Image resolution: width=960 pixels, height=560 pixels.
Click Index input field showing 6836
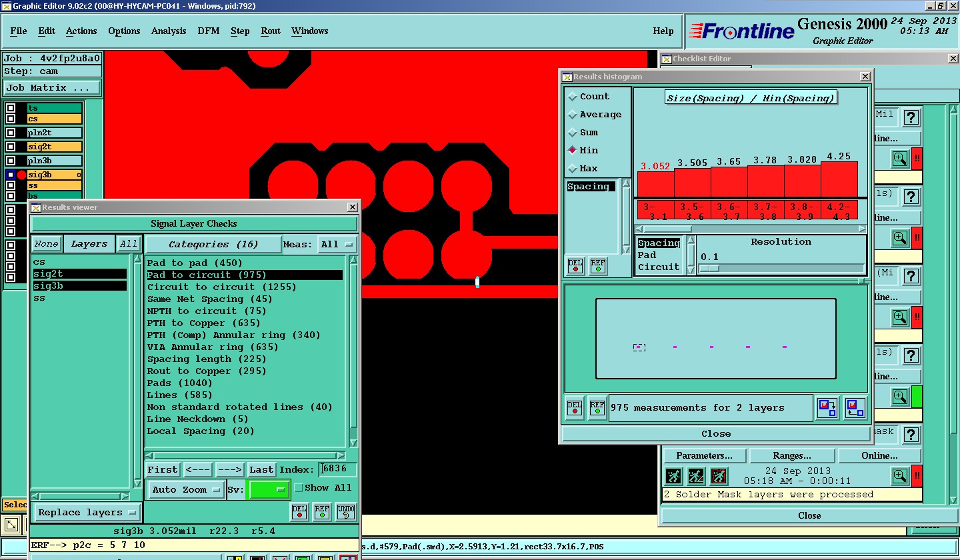(338, 470)
